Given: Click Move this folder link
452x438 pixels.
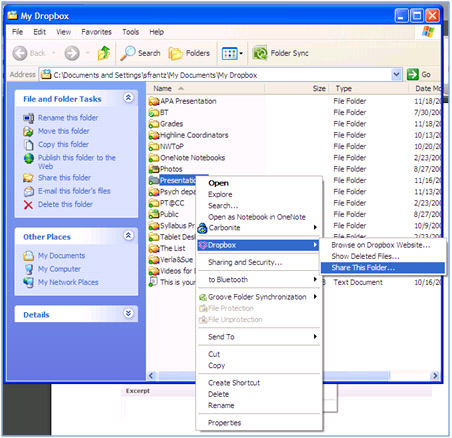Looking at the screenshot, I should tap(64, 131).
